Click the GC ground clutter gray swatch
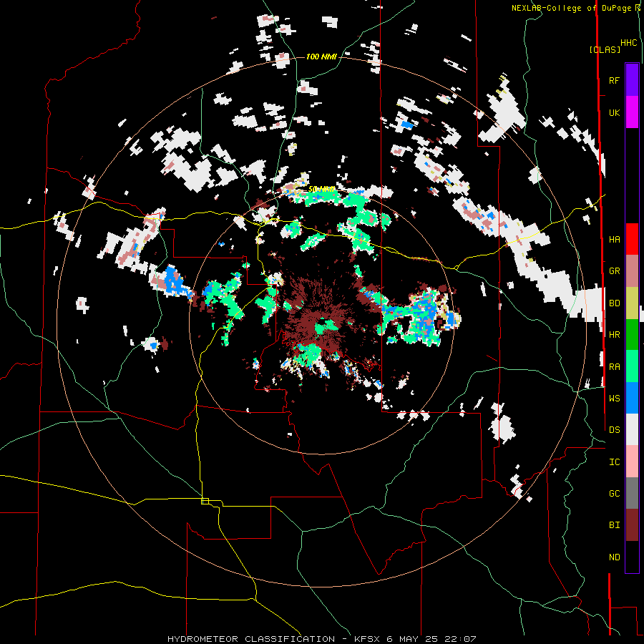 coord(632,493)
